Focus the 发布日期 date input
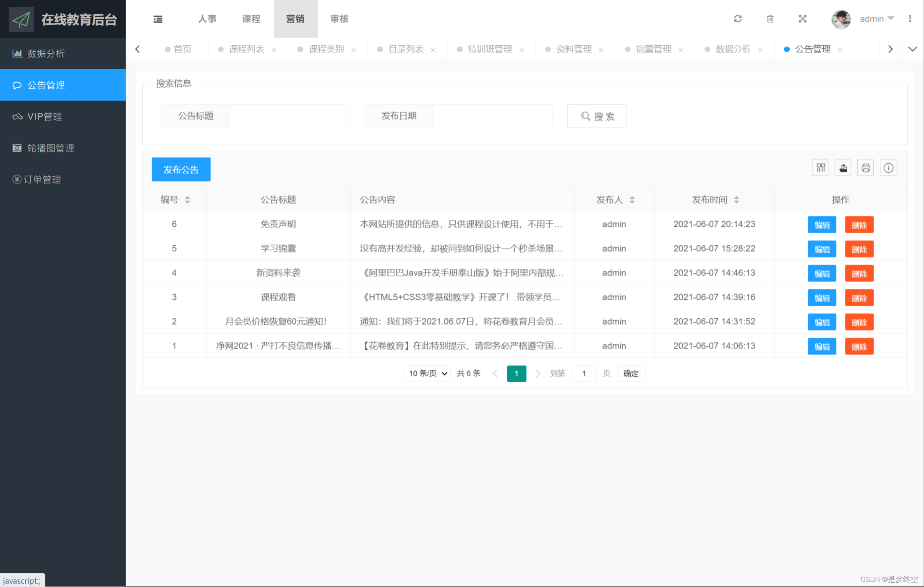Screen dimensions: 924x587 point(492,116)
